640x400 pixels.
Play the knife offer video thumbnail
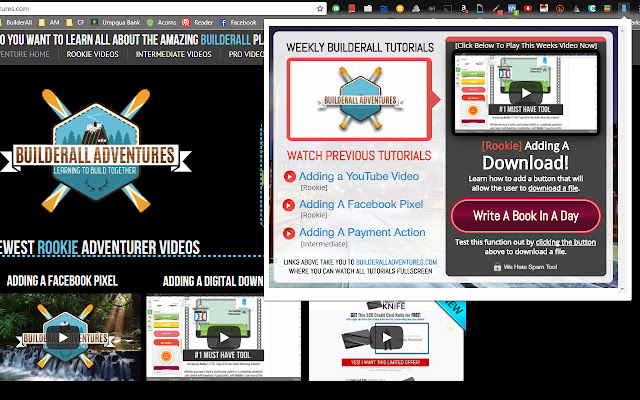point(386,337)
